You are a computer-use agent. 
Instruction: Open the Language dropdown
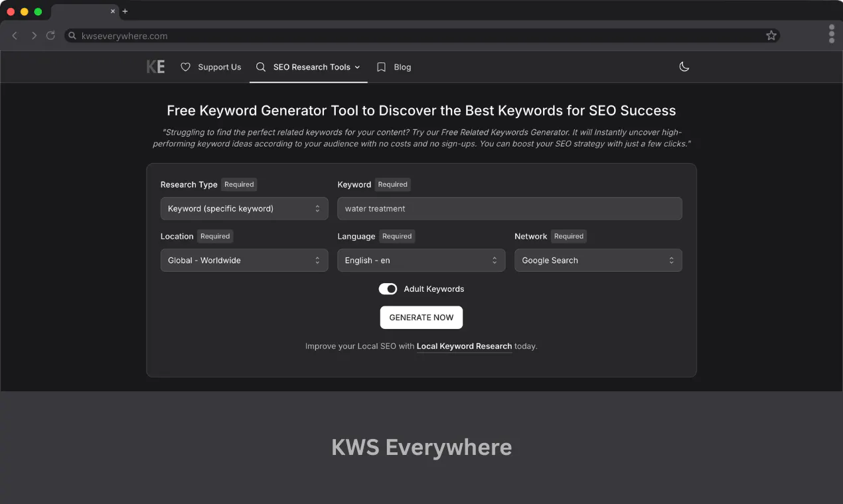(x=421, y=260)
